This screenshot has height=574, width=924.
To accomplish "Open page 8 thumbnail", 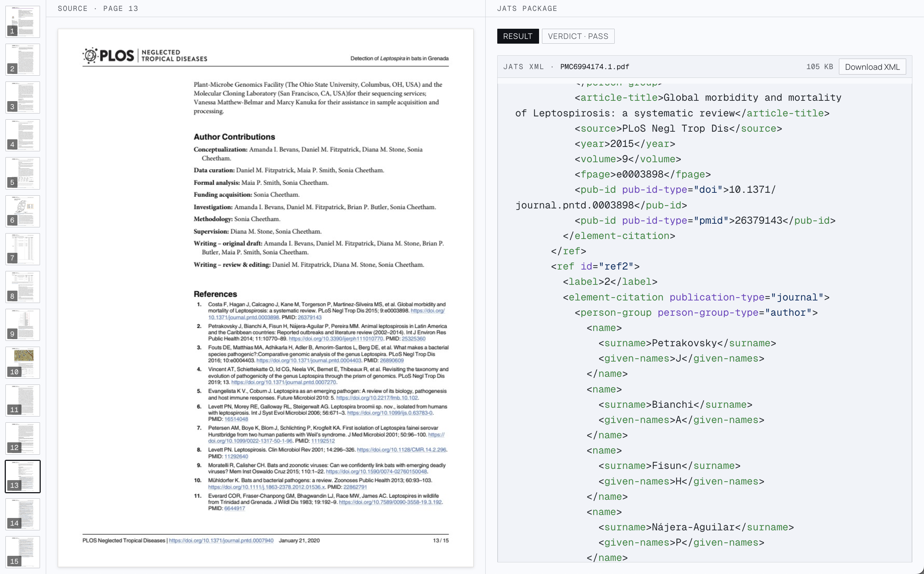I will tap(23, 287).
